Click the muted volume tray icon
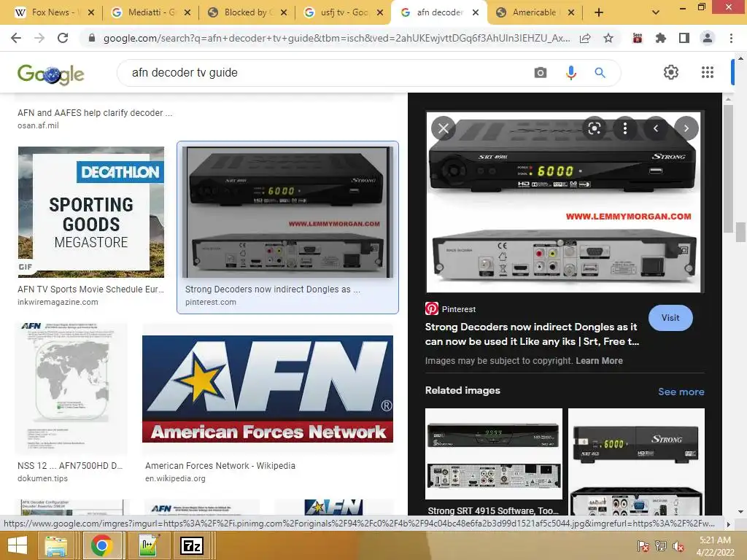The image size is (747, 560). click(x=678, y=546)
